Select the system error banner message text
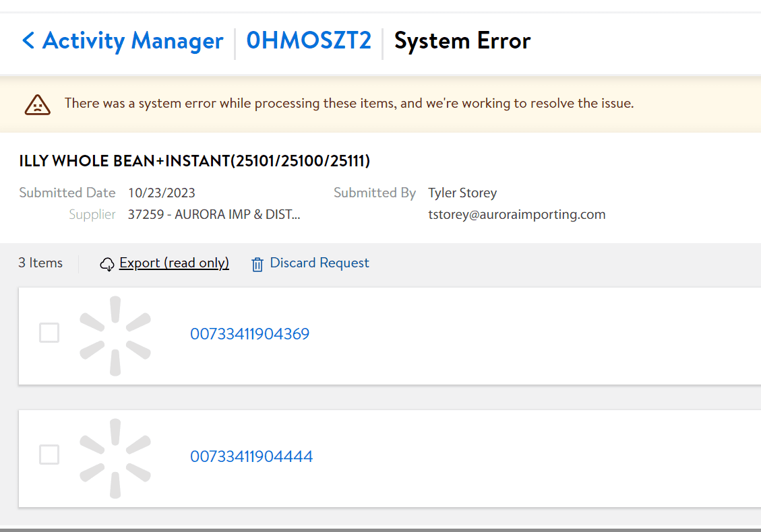Viewport: 761px width, 532px height. pyautogui.click(x=349, y=103)
